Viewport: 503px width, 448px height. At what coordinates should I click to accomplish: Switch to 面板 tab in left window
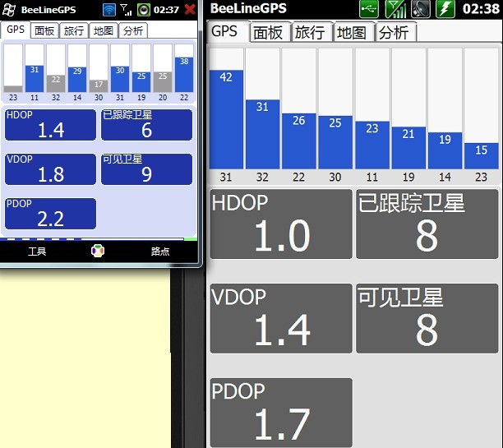coord(44,30)
